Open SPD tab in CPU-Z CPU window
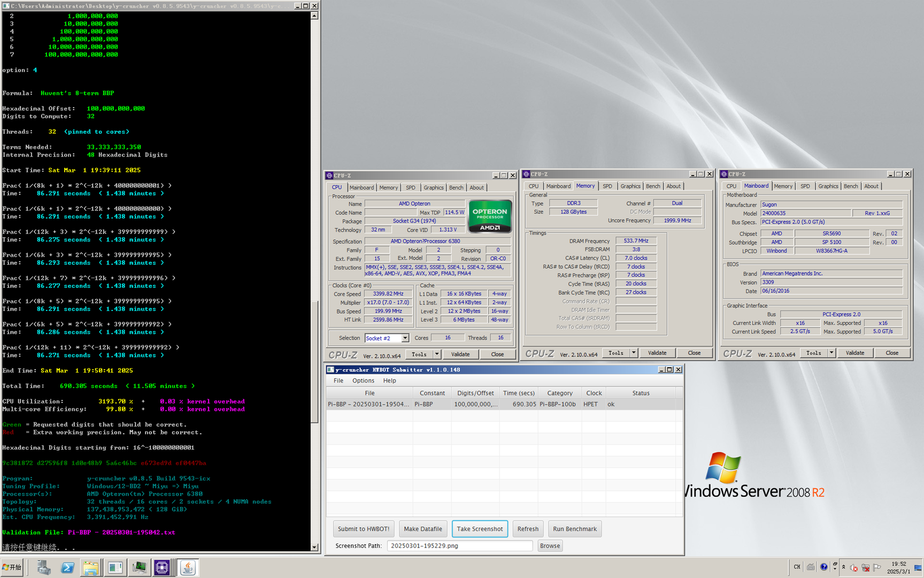 click(x=410, y=188)
